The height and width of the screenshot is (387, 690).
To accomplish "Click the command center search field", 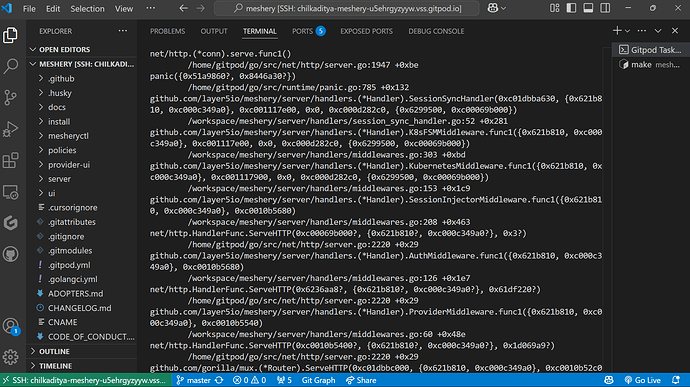I will [x=346, y=8].
